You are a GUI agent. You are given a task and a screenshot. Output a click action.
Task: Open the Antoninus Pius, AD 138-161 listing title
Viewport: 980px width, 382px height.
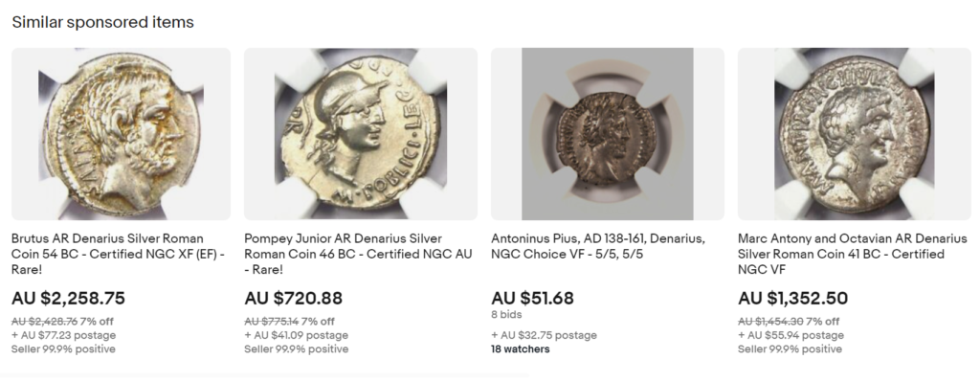click(598, 246)
